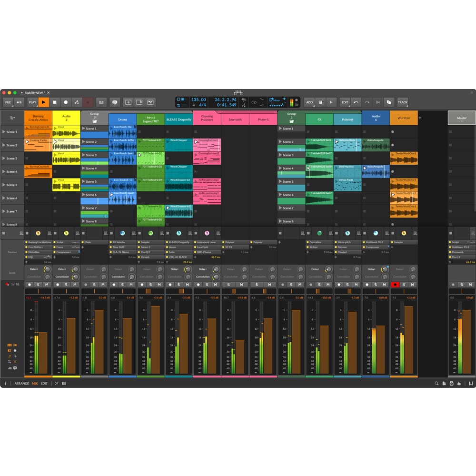Click the piano keys icon at bottom right
This screenshot has width=476, height=476.
pyautogui.click(x=471, y=383)
